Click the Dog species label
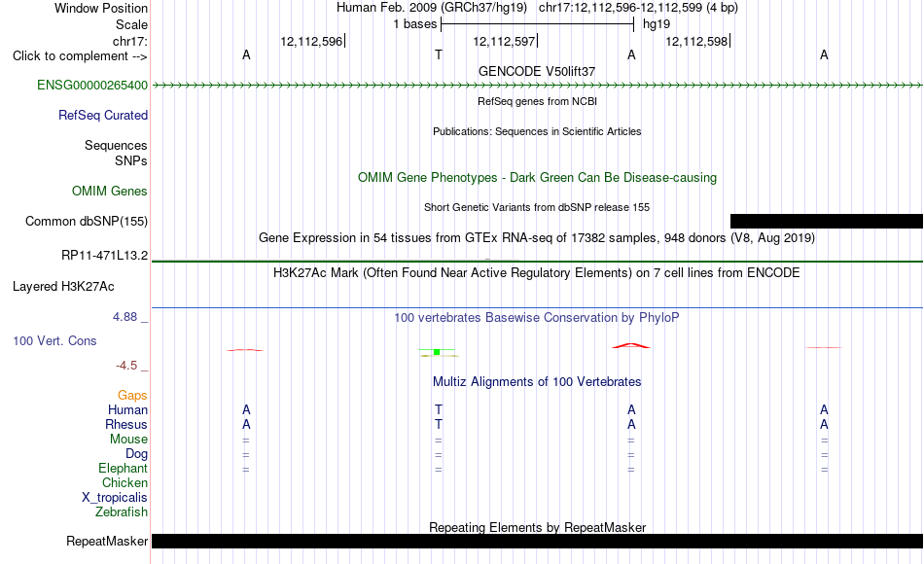Image resolution: width=924 pixels, height=564 pixels. tap(136, 454)
